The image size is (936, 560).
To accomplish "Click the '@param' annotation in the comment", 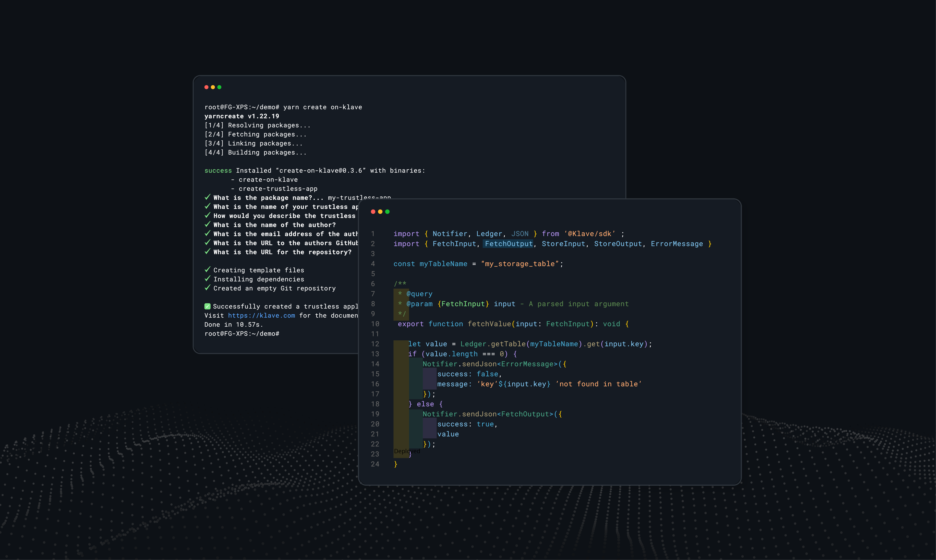I will [x=419, y=304].
